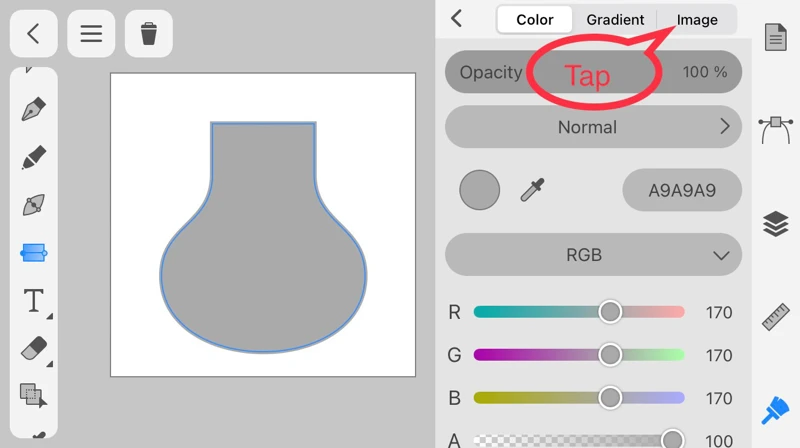Image resolution: width=800 pixels, height=448 pixels.
Task: Open the hamburger menu
Action: pos(91,34)
